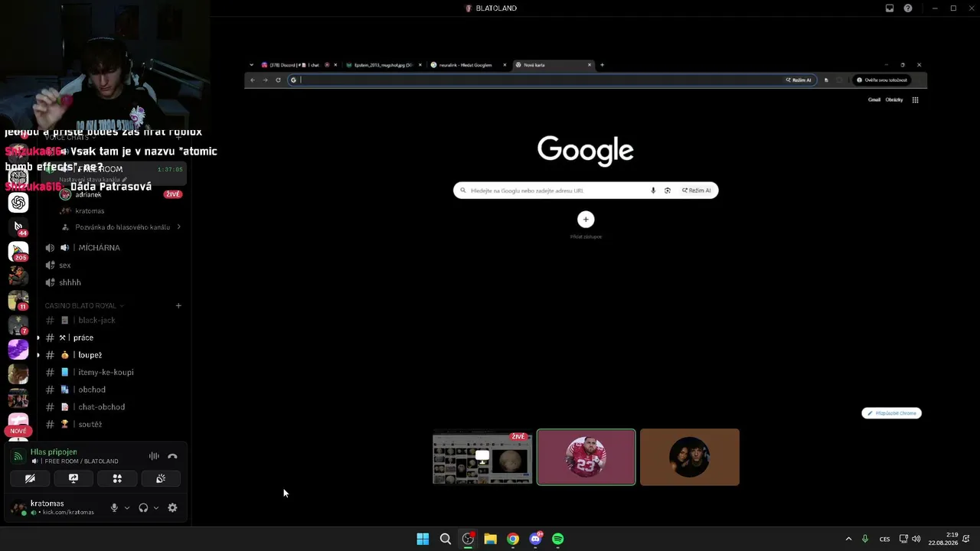The image size is (980, 551).
Task: Open File Explorer from taskbar
Action: (x=491, y=539)
